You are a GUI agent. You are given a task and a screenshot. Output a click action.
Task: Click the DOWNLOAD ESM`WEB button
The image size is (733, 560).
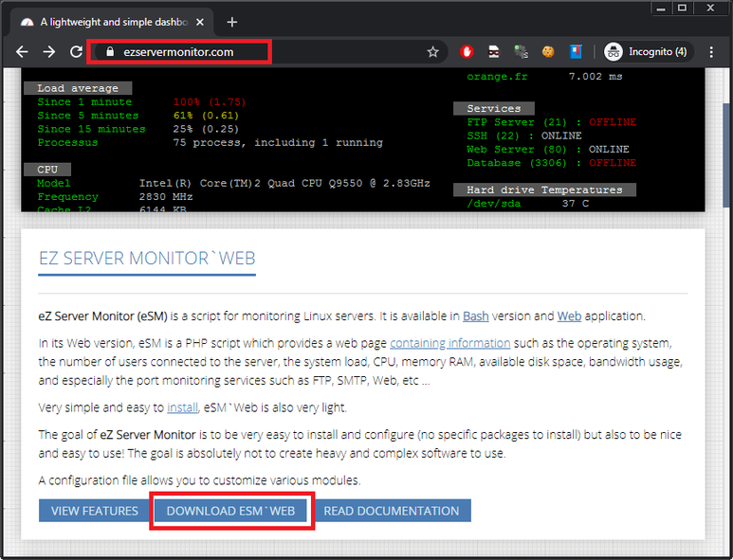(x=231, y=511)
